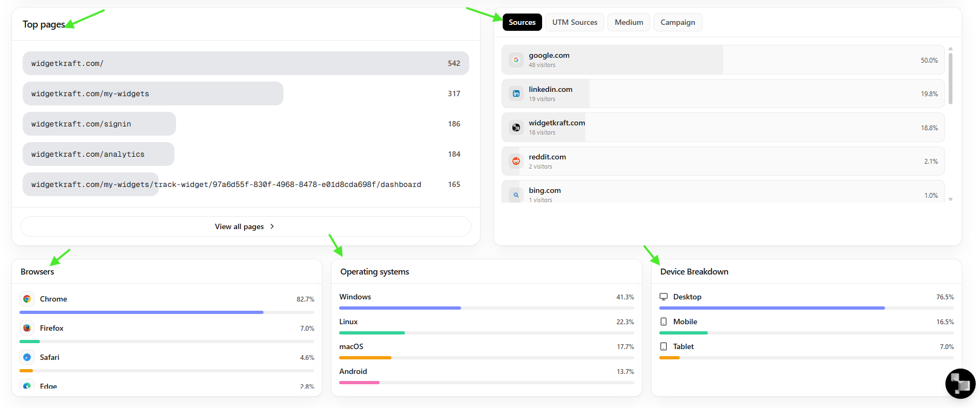The image size is (980, 408).
Task: Click the Device Breakdown heading
Action: [x=694, y=271]
